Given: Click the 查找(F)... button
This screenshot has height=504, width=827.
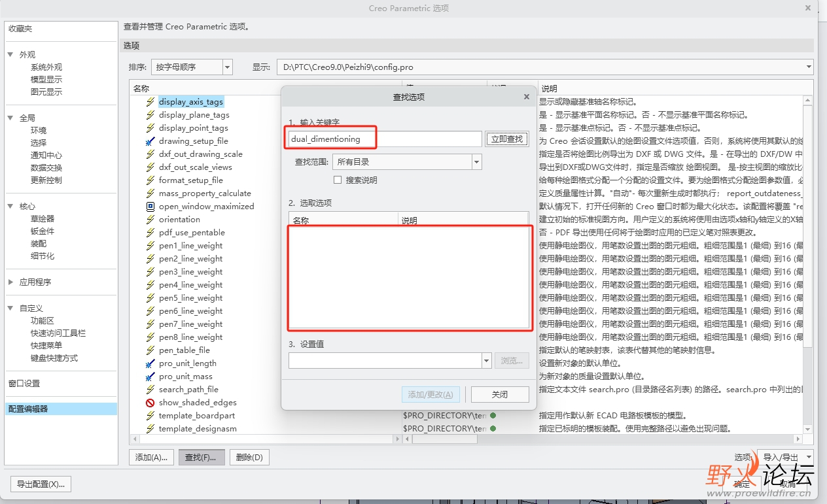Looking at the screenshot, I should pos(202,457).
